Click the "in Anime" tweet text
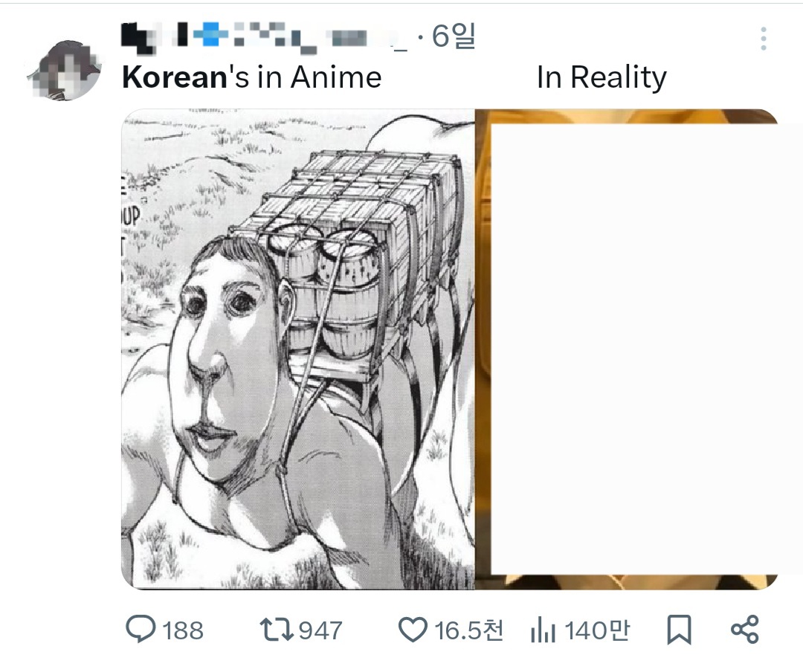This screenshot has height=672, width=803. click(319, 77)
